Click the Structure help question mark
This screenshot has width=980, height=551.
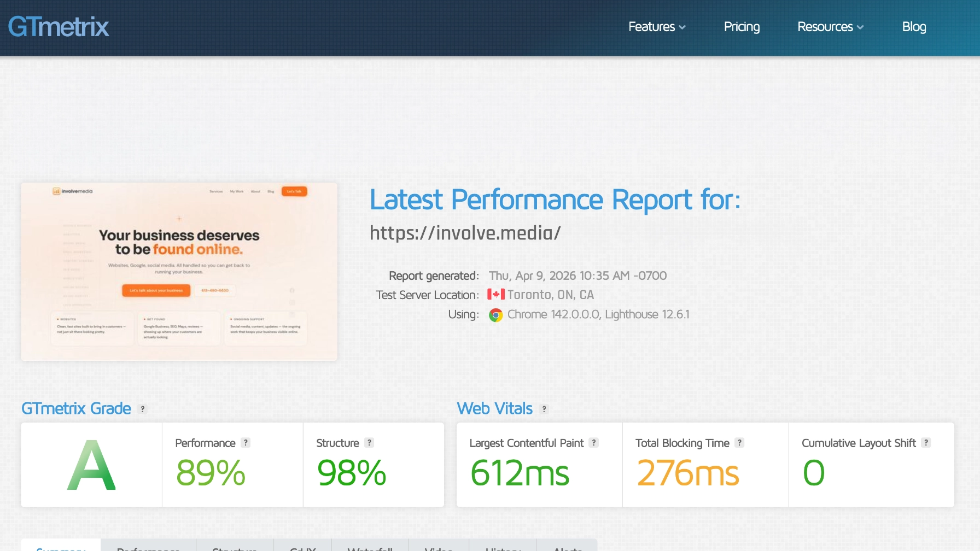370,443
